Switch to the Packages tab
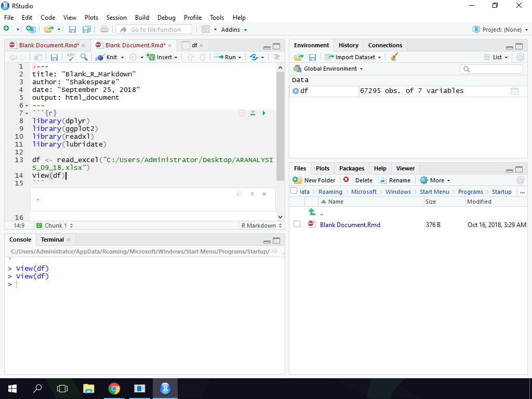 point(352,168)
